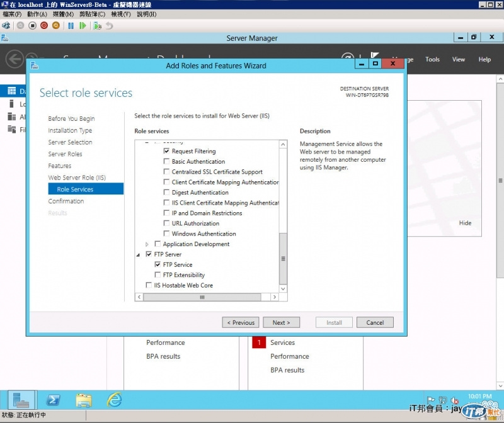
Task: Check IIS Hostable Web Core
Action: point(149,285)
